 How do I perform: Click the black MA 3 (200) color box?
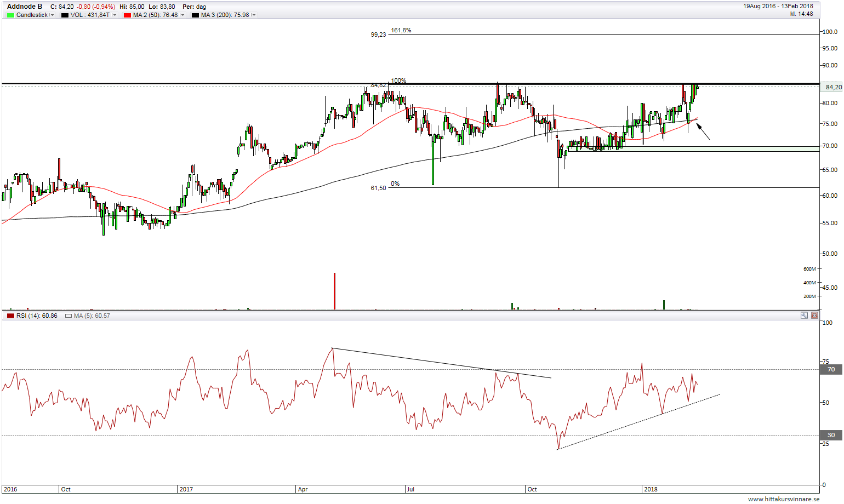tap(195, 15)
